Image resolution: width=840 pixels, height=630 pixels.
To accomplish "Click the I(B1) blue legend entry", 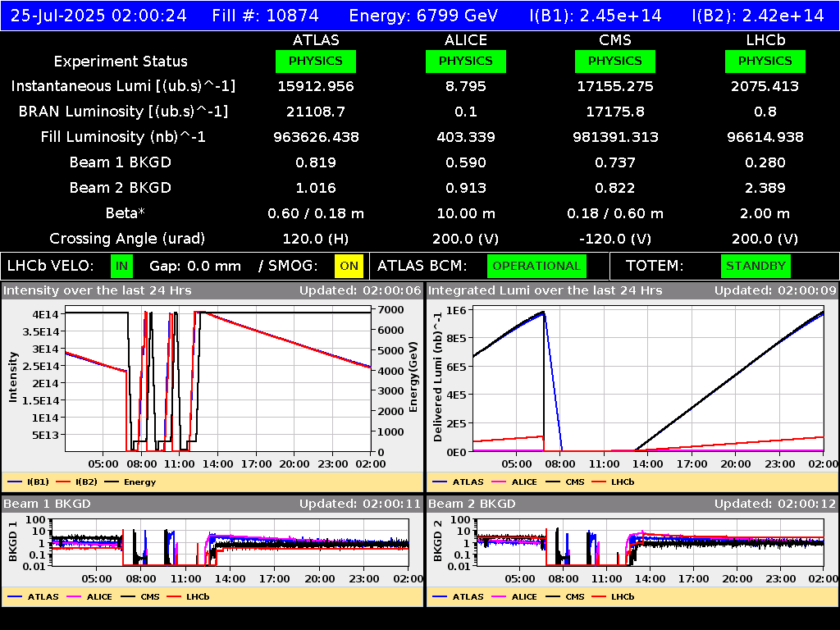I will (29, 482).
